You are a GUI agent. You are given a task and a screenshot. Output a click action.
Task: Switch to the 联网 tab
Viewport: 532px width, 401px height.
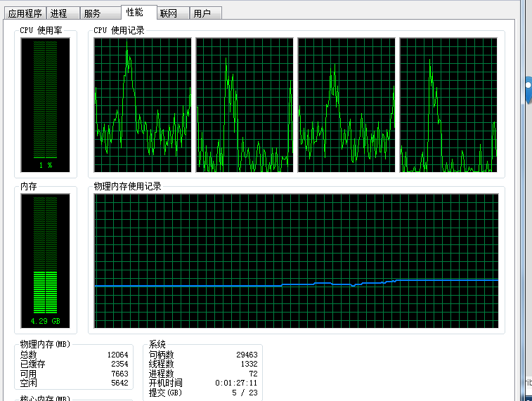tap(173, 13)
